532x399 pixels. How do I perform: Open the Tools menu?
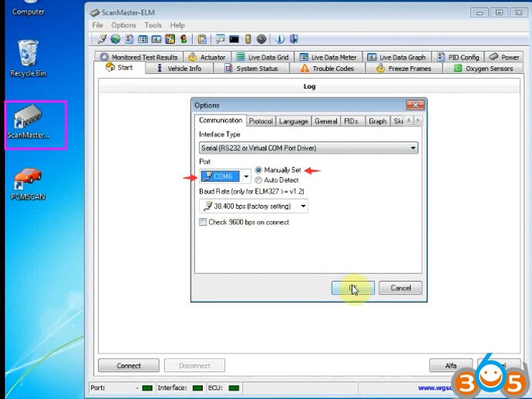click(x=153, y=25)
